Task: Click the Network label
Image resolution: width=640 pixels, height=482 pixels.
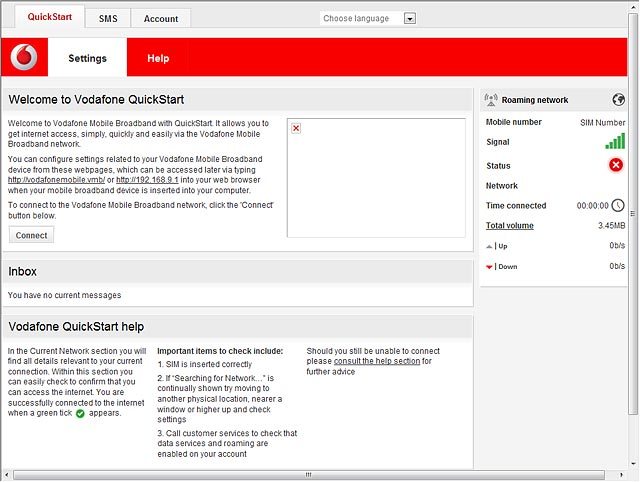Action: coord(502,186)
